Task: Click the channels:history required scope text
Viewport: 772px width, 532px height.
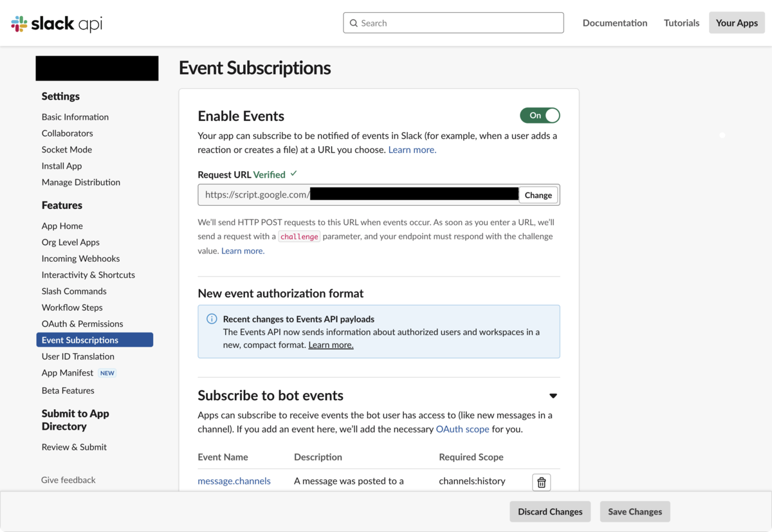Action: (x=472, y=481)
